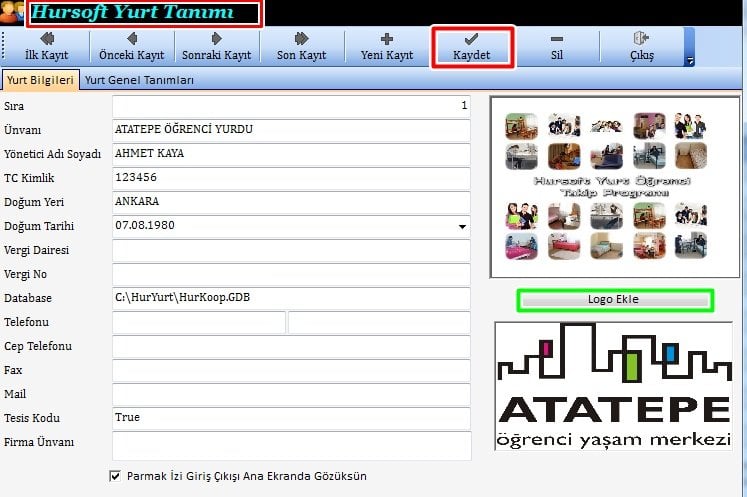Click the ATATEPE logo image
The image size is (747, 497).
pos(613,386)
